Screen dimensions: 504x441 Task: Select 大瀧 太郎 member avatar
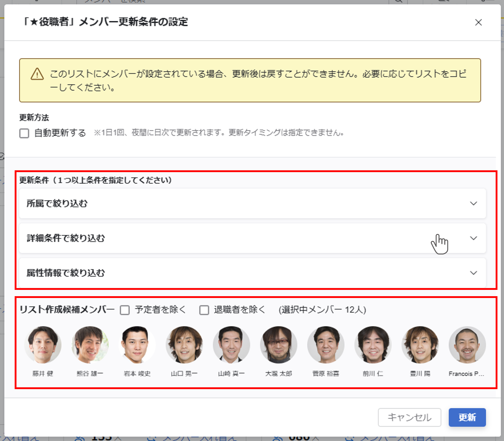[279, 345]
